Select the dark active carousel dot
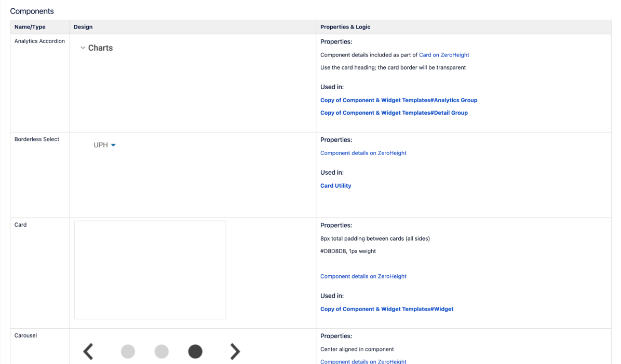Image resolution: width=621 pixels, height=364 pixels. (195, 352)
